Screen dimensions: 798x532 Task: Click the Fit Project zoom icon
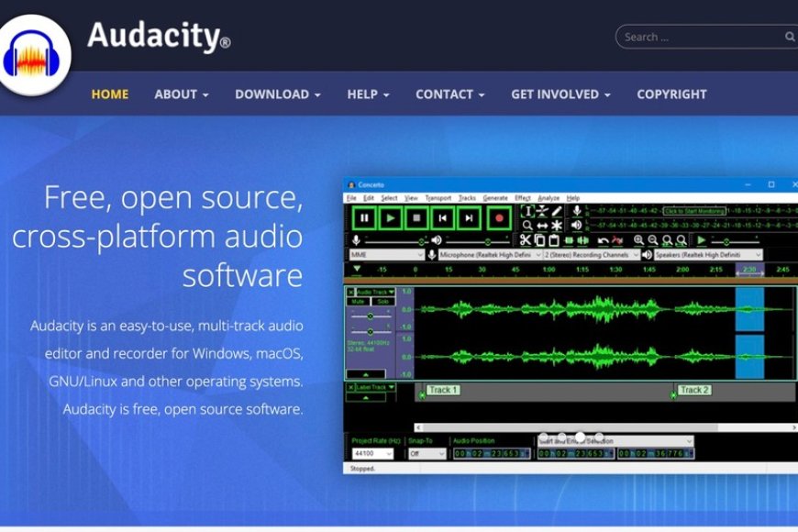coord(682,240)
